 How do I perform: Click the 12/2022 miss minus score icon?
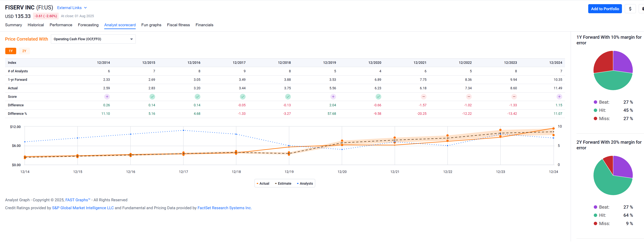[x=469, y=97]
